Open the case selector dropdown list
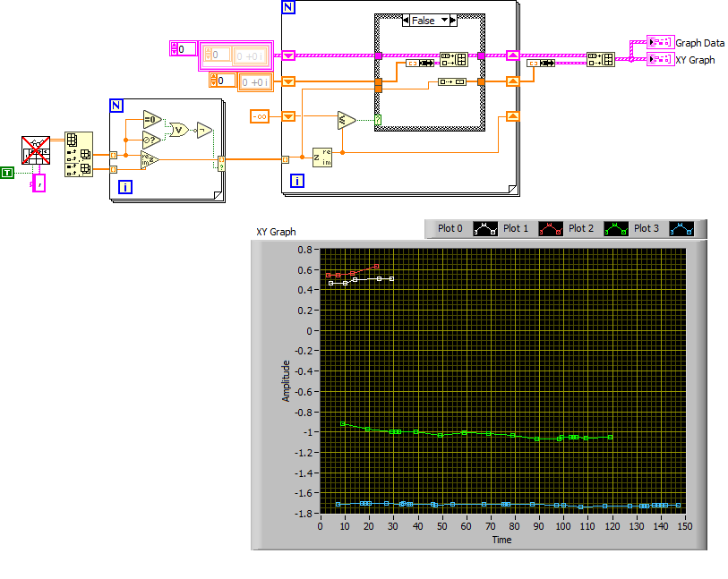Viewport: 728px width, 579px height. click(x=444, y=20)
